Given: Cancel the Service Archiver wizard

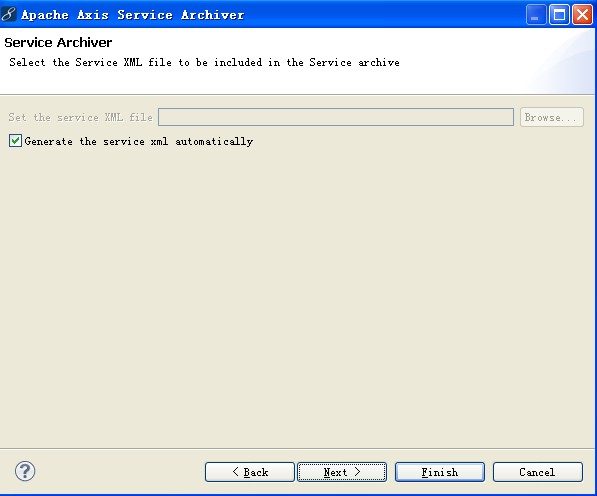Looking at the screenshot, I should (538, 472).
